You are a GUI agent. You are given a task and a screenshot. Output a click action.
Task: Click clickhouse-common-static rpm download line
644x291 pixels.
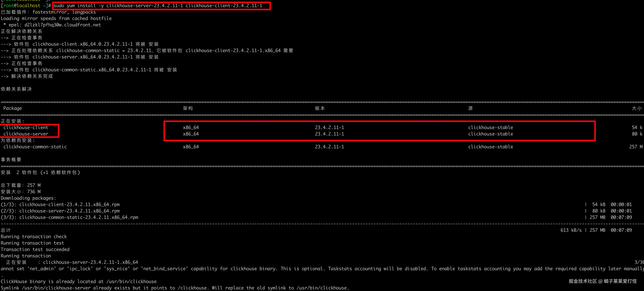point(78,217)
